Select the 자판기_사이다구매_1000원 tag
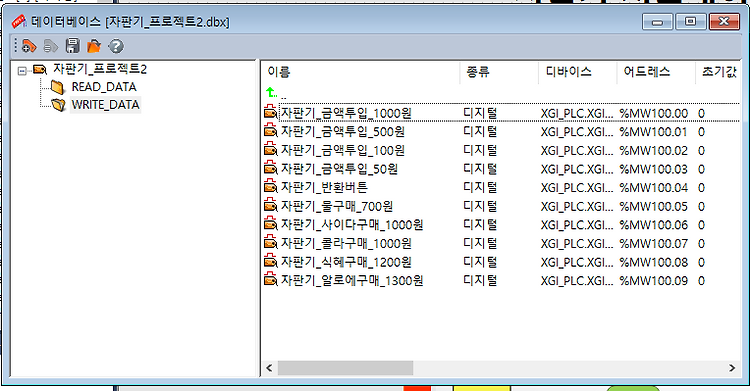Screen dimensions: 750x391 pyautogui.click(x=352, y=225)
